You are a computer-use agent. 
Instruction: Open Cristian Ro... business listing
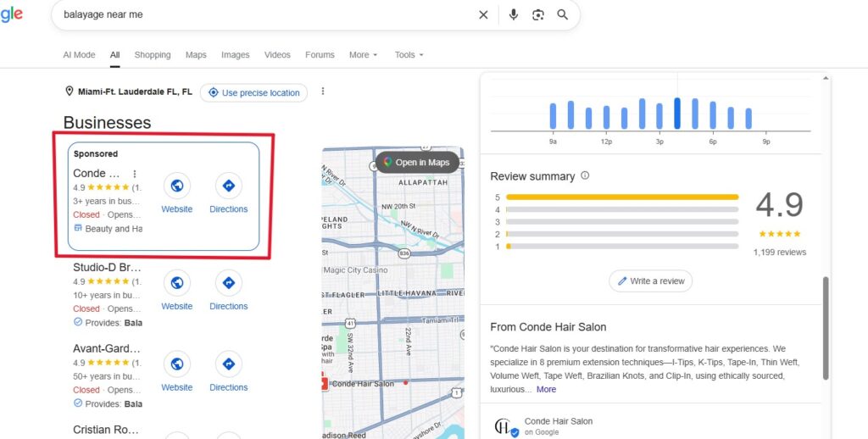tap(106, 430)
